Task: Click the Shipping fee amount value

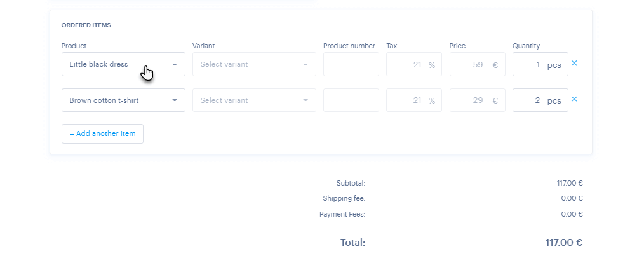Action: (572, 198)
